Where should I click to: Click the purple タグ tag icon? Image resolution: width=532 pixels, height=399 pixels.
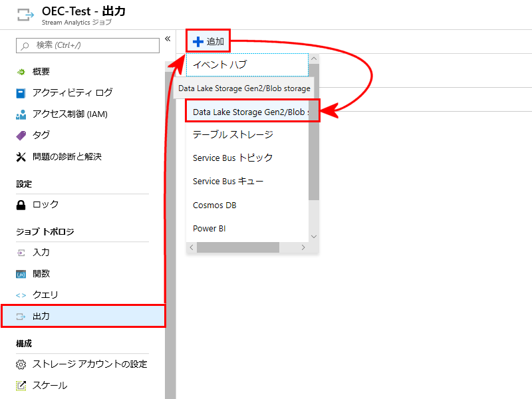(21, 136)
